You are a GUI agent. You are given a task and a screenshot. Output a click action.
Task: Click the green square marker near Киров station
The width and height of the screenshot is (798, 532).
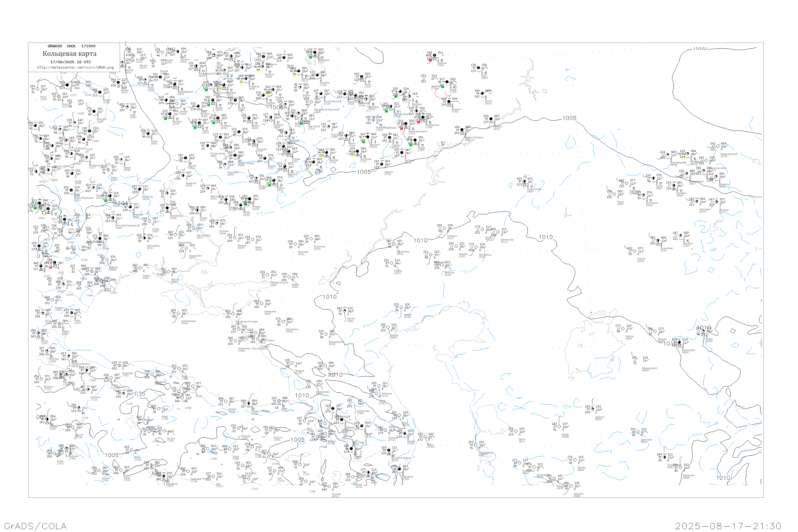443,87
